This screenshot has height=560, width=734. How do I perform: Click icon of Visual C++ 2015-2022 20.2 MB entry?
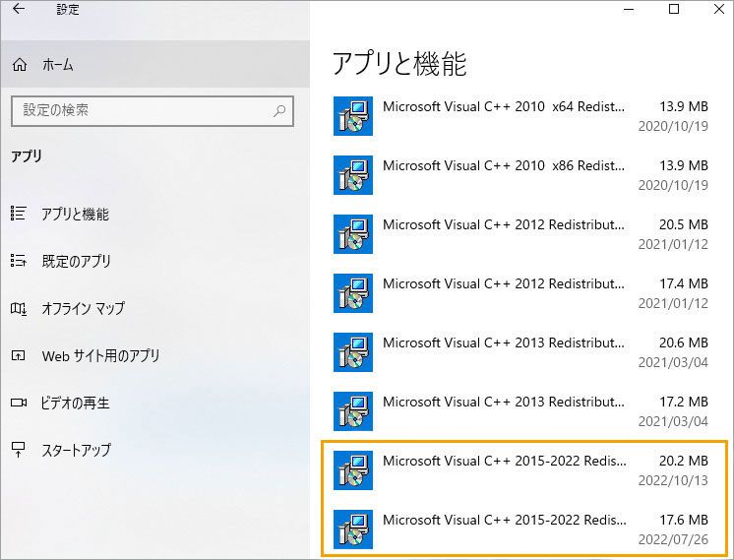click(x=353, y=470)
